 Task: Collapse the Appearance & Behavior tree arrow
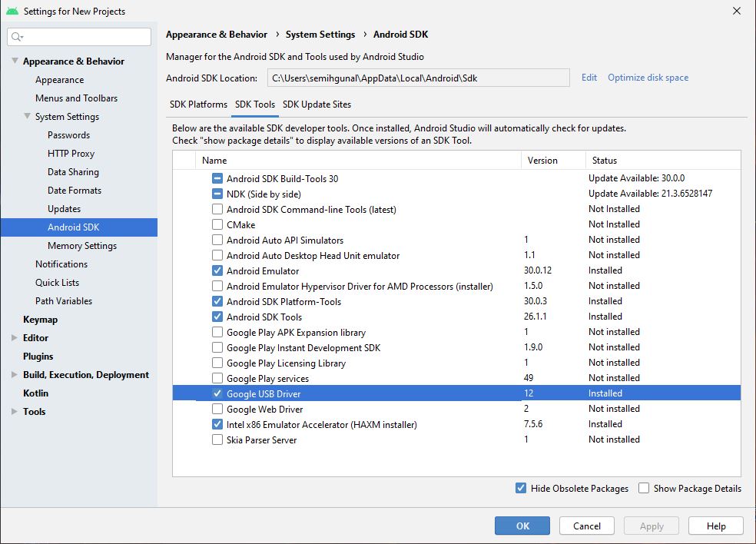pos(15,61)
